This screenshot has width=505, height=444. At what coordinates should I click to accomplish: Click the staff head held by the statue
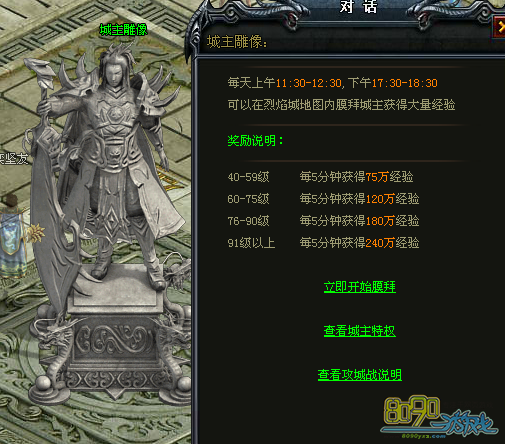point(40,73)
